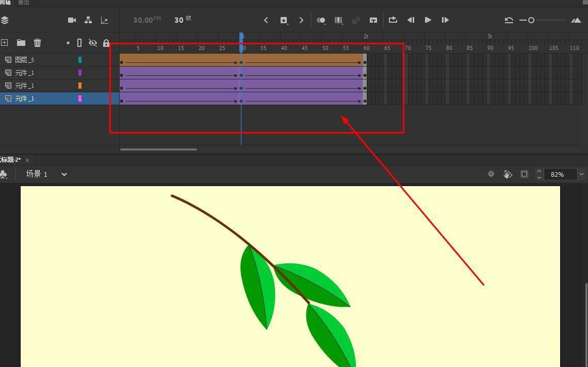Delete the selected layer with trash icon
The width and height of the screenshot is (588, 367).
click(37, 43)
